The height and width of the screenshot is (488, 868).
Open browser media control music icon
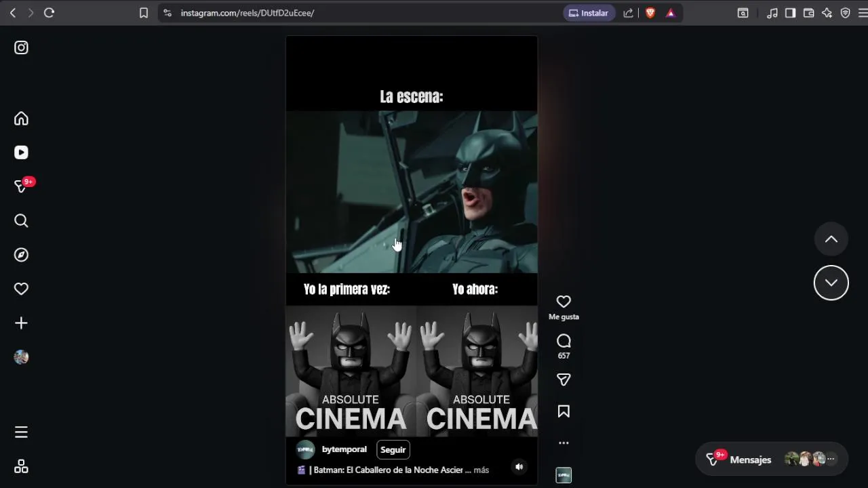point(772,13)
